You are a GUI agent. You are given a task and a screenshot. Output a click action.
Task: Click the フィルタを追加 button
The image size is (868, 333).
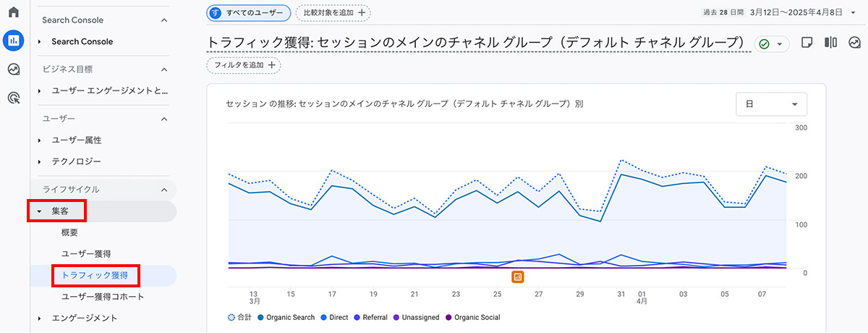[243, 65]
